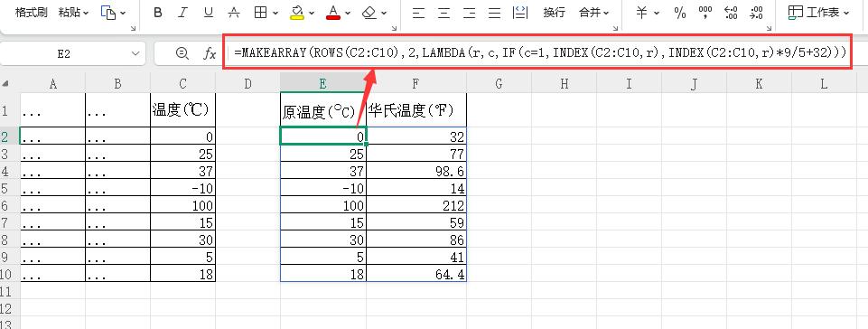Apply percent style format
Image resolution: width=868 pixels, height=329 pixels.
point(680,13)
